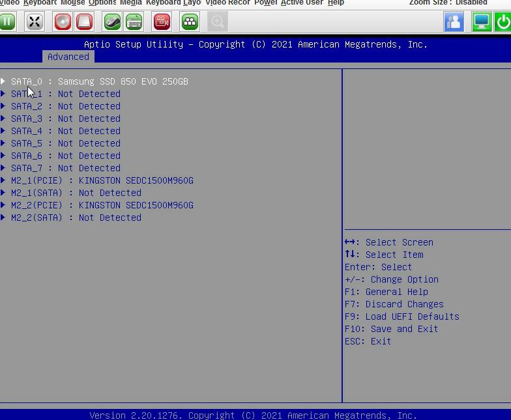Open the Active Users menu
Screen dimensions: 511x420
[x=302, y=3]
